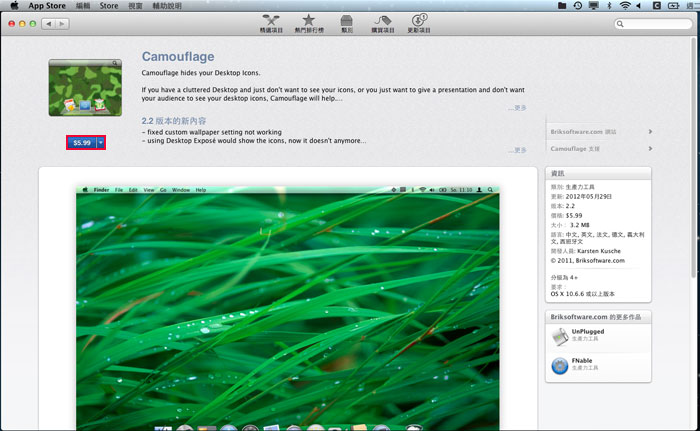Open the Top Charts (熱門排行榜) star icon
Image resolution: width=700 pixels, height=431 pixels.
[x=308, y=23]
